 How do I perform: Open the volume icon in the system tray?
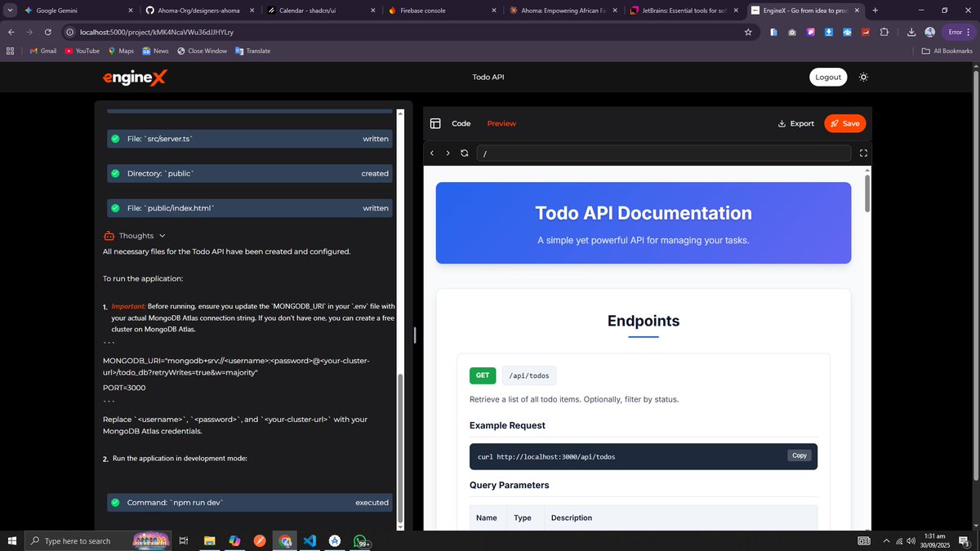[x=910, y=540]
